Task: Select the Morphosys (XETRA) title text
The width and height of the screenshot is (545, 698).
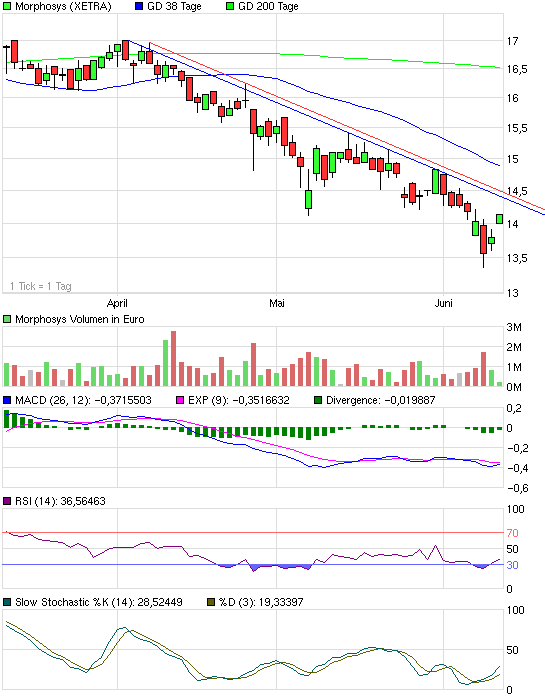Action: pyautogui.click(x=63, y=7)
